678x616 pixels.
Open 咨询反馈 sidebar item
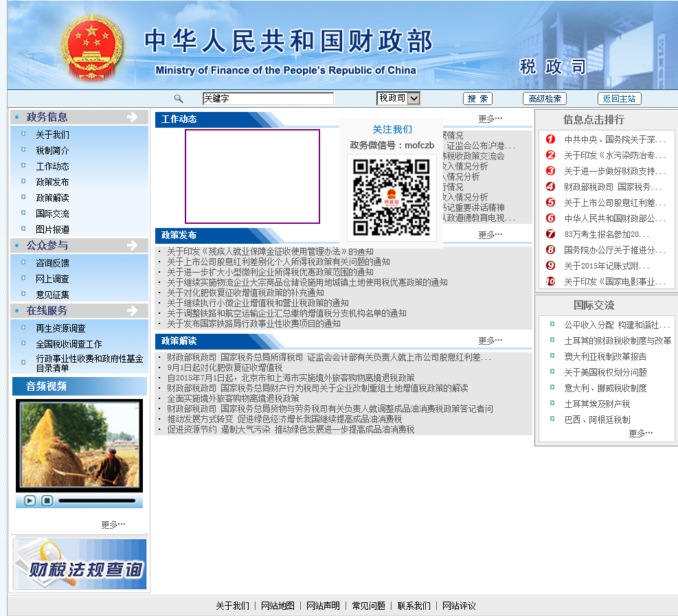click(x=52, y=263)
